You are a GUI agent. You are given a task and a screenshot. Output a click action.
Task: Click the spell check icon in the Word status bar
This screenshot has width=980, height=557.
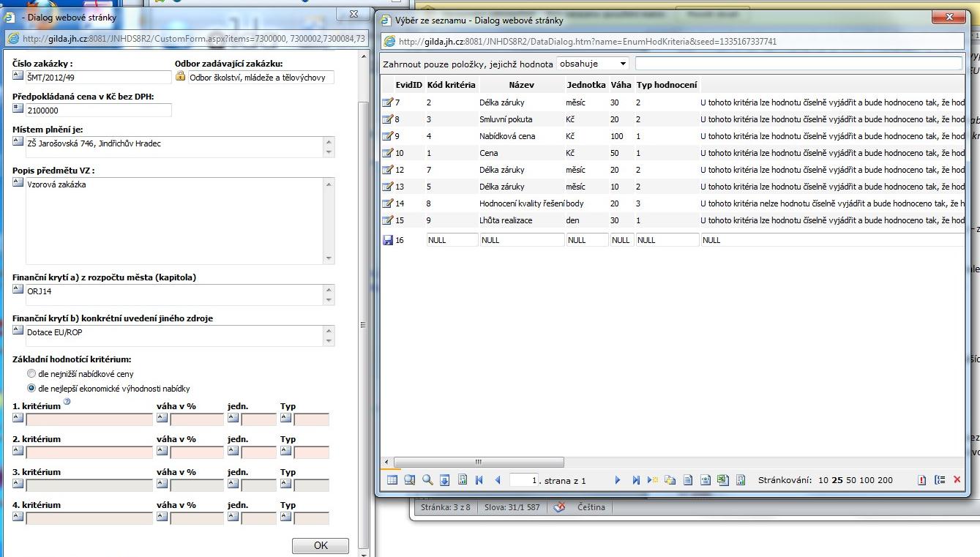tap(560, 506)
